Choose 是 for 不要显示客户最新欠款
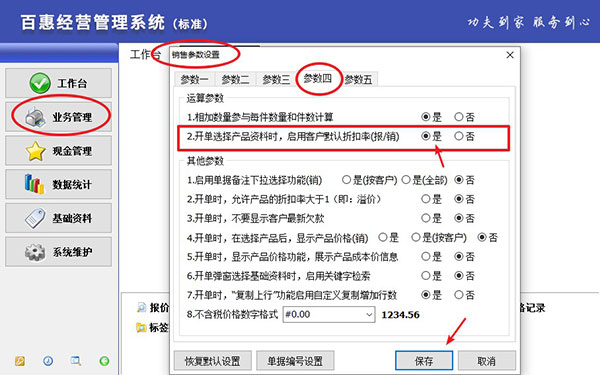The width and height of the screenshot is (600, 375). (x=426, y=218)
